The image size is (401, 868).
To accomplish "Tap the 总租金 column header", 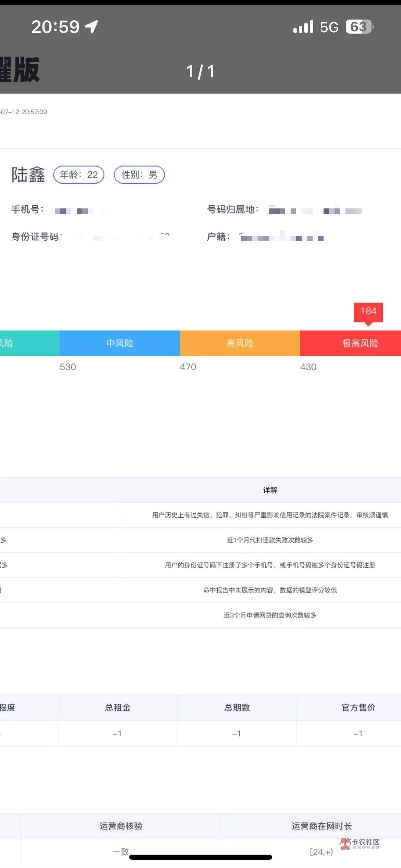I will click(118, 708).
